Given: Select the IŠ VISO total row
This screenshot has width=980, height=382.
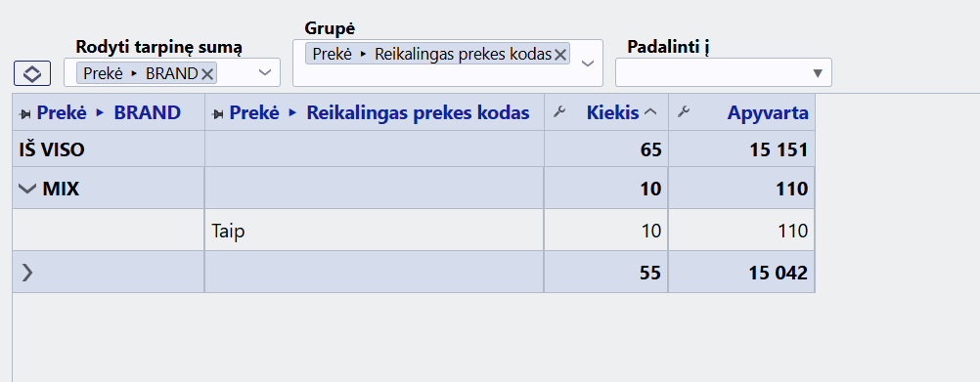Looking at the screenshot, I should pyautogui.click(x=413, y=149).
